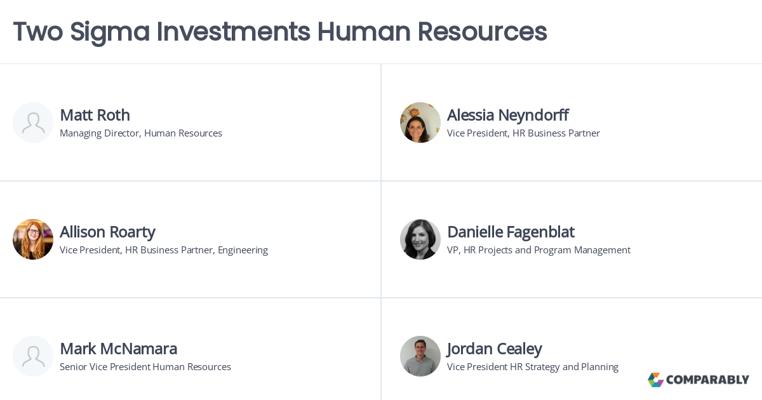Open Allison Roarty's profile photo
This screenshot has height=400, width=762.
33,239
